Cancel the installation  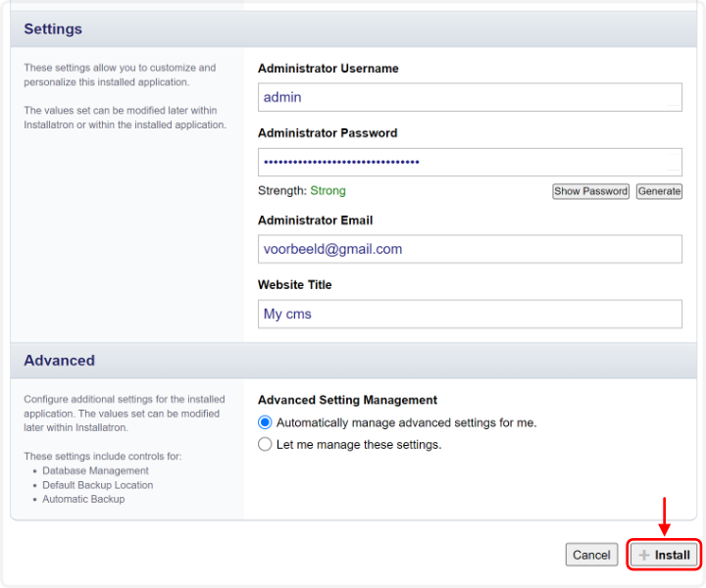591,555
